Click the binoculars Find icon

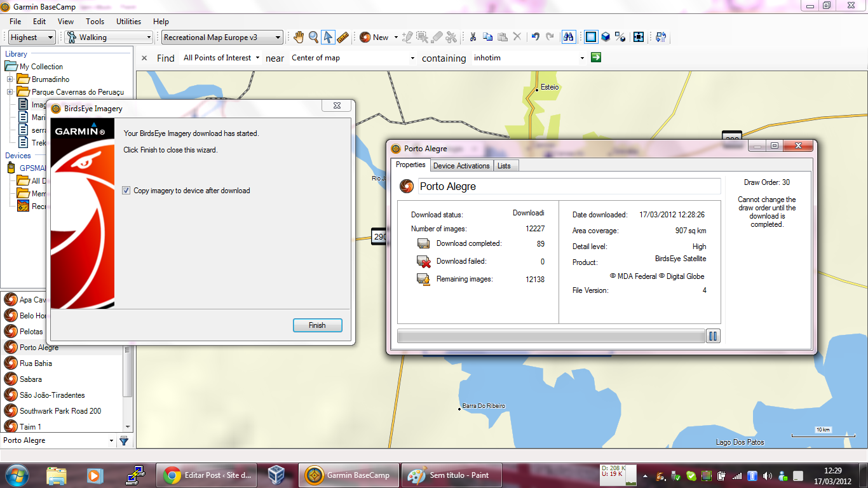[x=568, y=37]
